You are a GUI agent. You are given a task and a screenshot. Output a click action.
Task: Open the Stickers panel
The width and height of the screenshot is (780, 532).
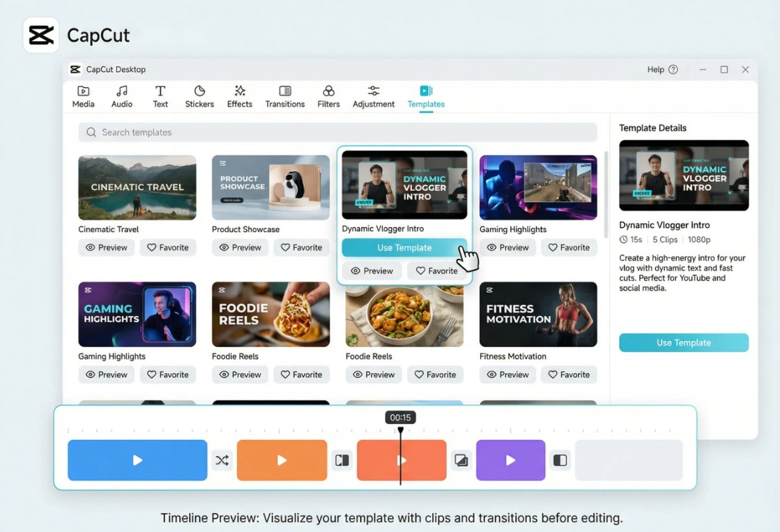(x=199, y=96)
